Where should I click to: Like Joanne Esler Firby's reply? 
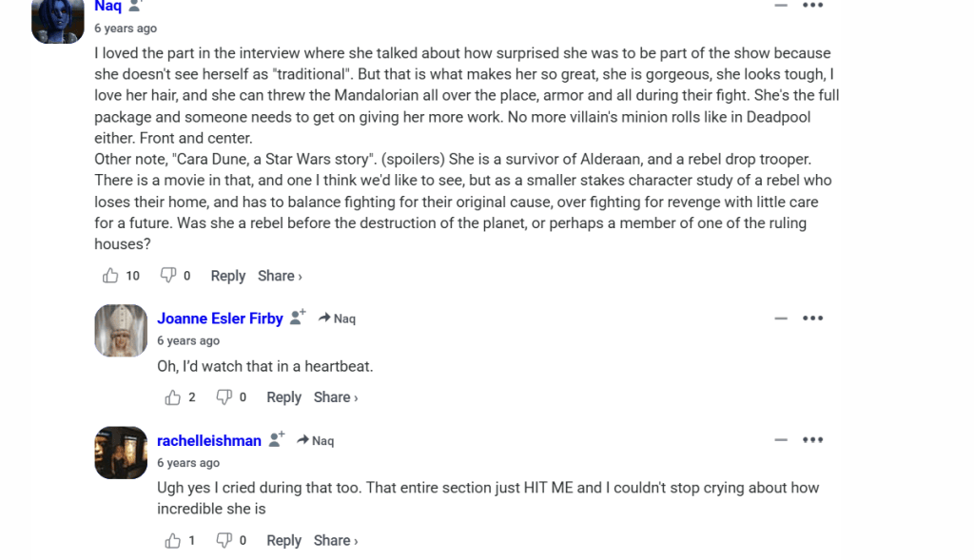pyautogui.click(x=173, y=397)
